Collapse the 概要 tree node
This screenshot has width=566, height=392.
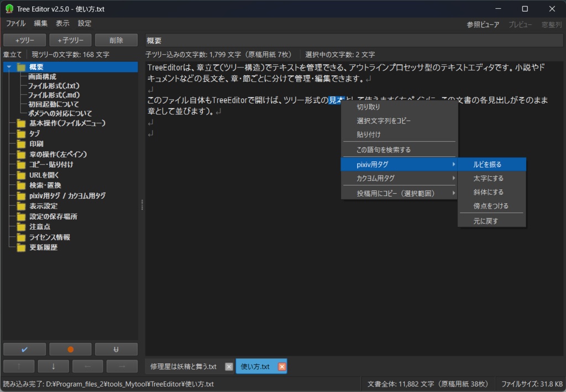click(9, 67)
